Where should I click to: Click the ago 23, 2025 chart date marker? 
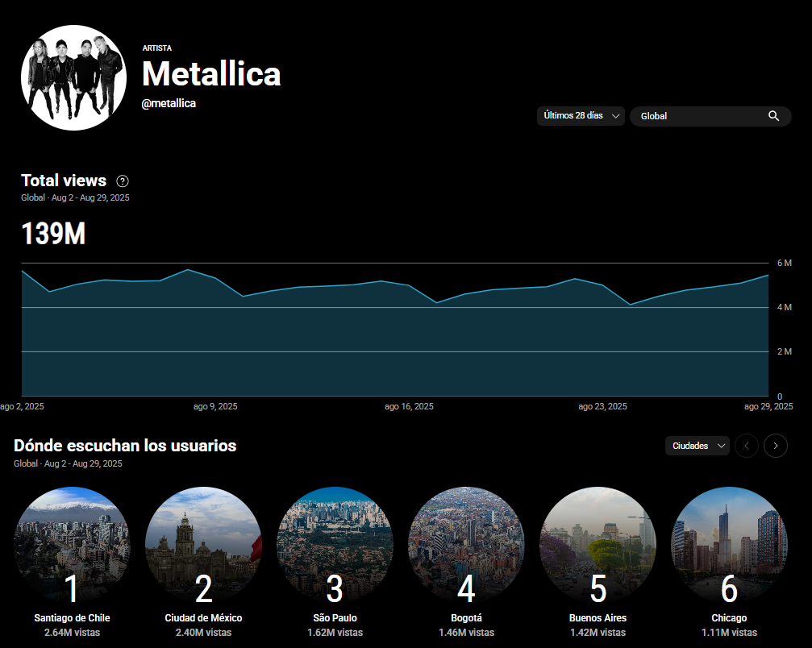pos(602,407)
